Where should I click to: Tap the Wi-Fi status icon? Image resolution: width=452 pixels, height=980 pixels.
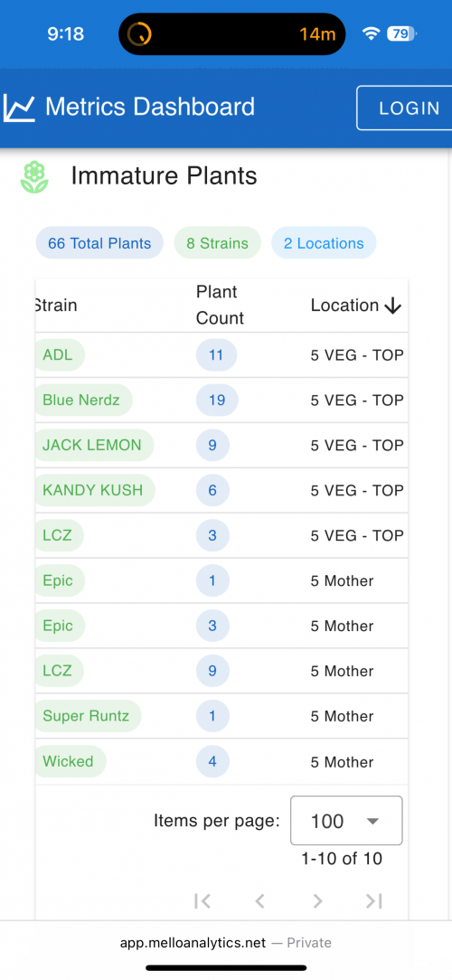pyautogui.click(x=371, y=33)
